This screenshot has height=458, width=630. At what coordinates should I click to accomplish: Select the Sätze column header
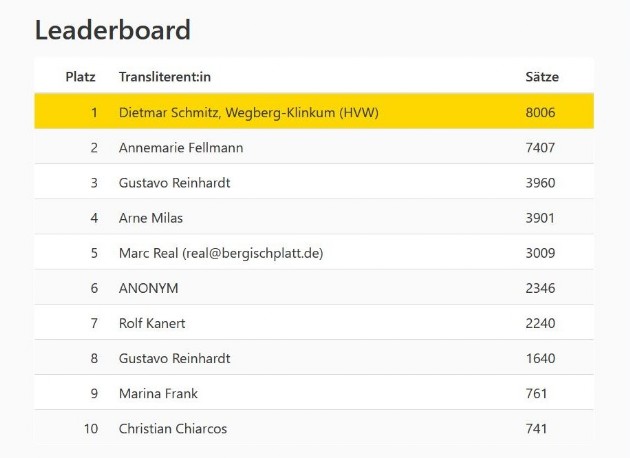542,76
